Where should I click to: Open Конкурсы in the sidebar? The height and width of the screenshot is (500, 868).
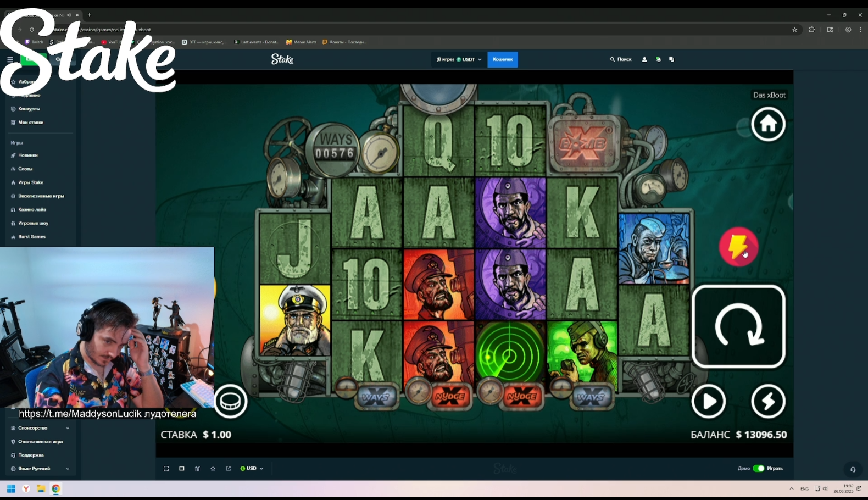(x=29, y=109)
